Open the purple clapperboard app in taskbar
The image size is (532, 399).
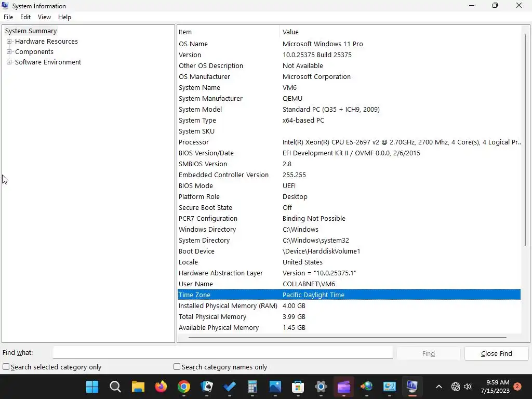point(344,387)
